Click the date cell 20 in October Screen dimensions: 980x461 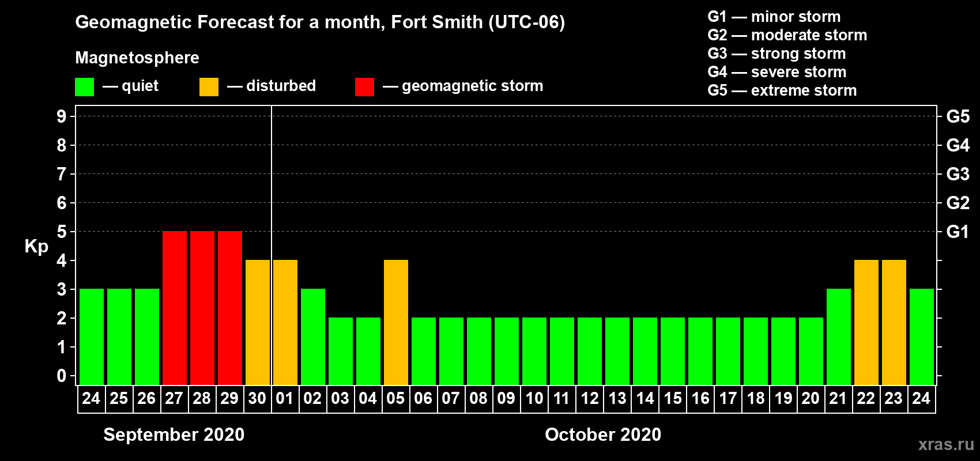pos(811,399)
